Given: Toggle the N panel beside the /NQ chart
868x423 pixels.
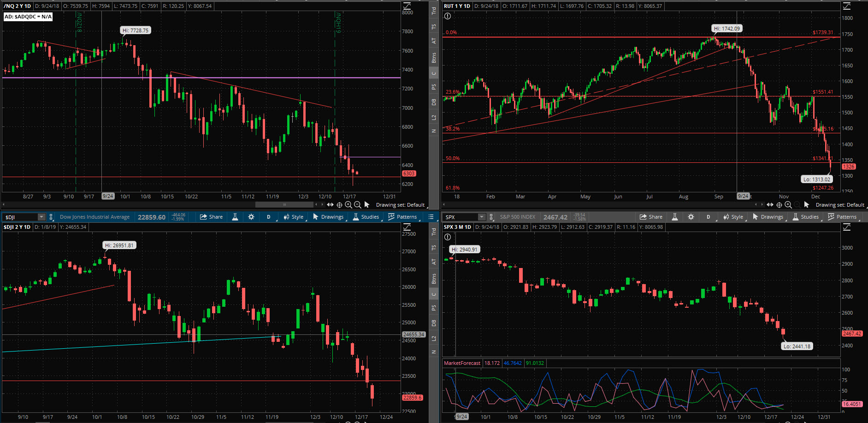Looking at the screenshot, I should click(x=434, y=131).
